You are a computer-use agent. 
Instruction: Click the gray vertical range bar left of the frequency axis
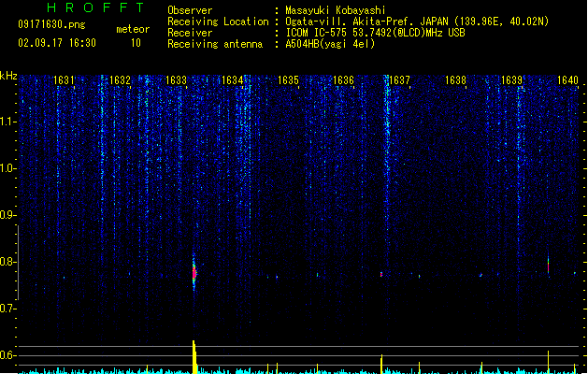click(19, 263)
